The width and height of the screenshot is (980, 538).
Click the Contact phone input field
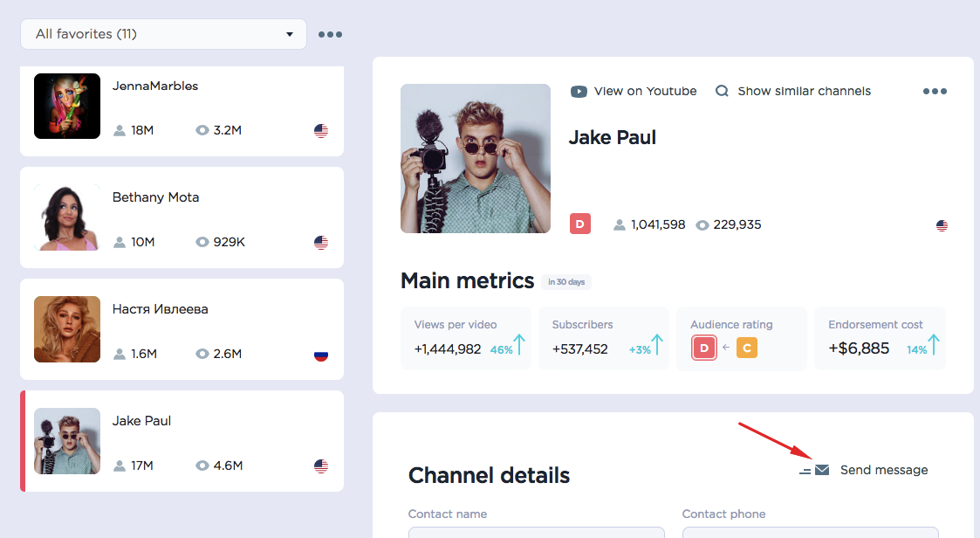pos(811,533)
